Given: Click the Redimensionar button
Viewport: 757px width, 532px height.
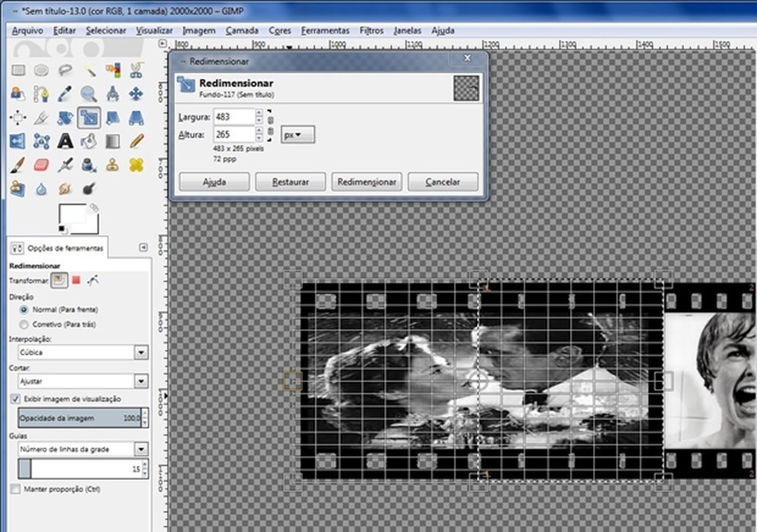Looking at the screenshot, I should [x=367, y=182].
